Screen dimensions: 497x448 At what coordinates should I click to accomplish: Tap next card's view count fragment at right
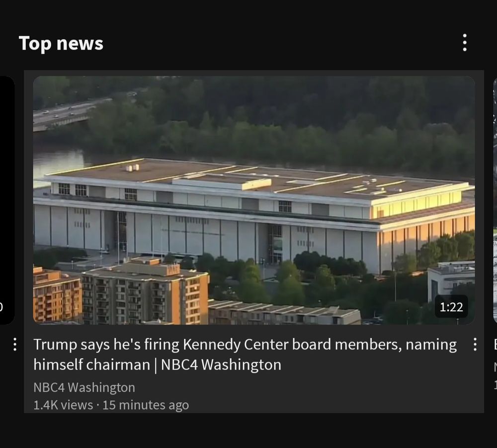(x=495, y=384)
